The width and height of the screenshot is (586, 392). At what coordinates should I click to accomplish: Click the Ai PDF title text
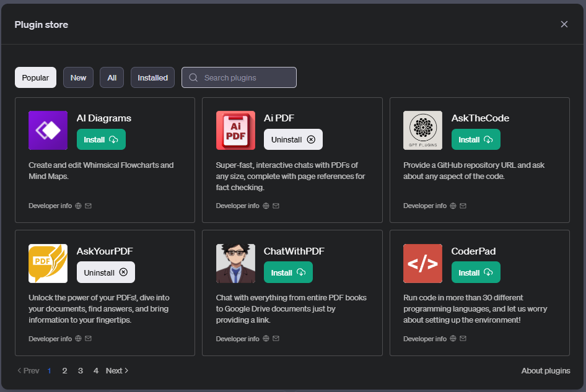click(279, 118)
